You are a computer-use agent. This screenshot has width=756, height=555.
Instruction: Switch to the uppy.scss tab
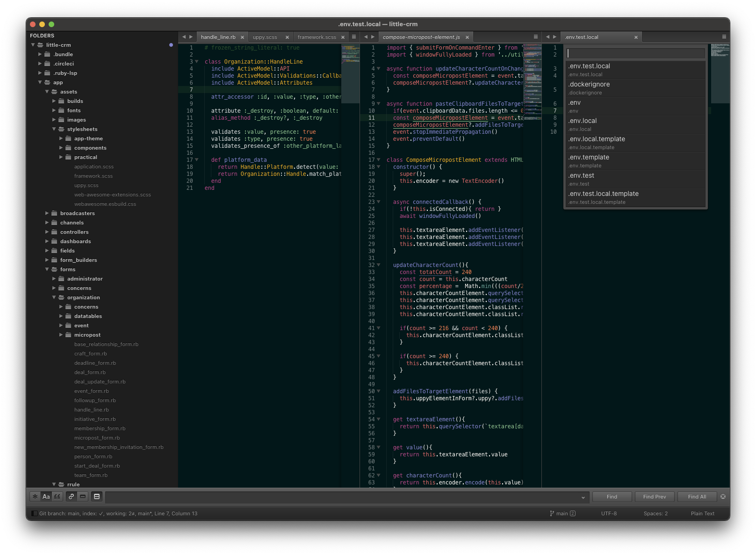(x=265, y=37)
